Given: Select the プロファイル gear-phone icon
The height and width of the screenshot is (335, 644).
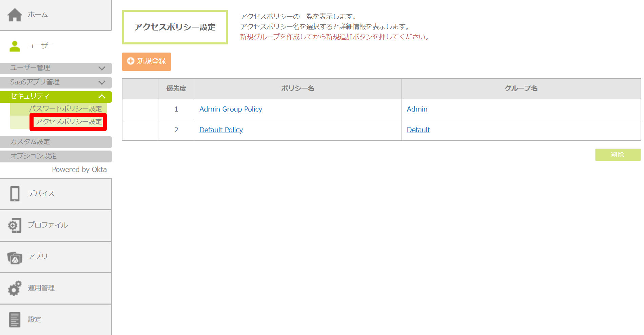Looking at the screenshot, I should pyautogui.click(x=15, y=225).
